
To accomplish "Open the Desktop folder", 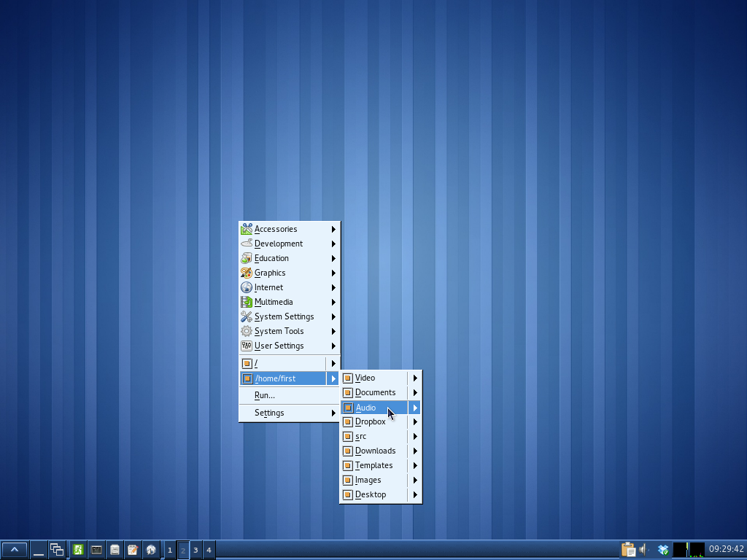I will tap(373, 495).
